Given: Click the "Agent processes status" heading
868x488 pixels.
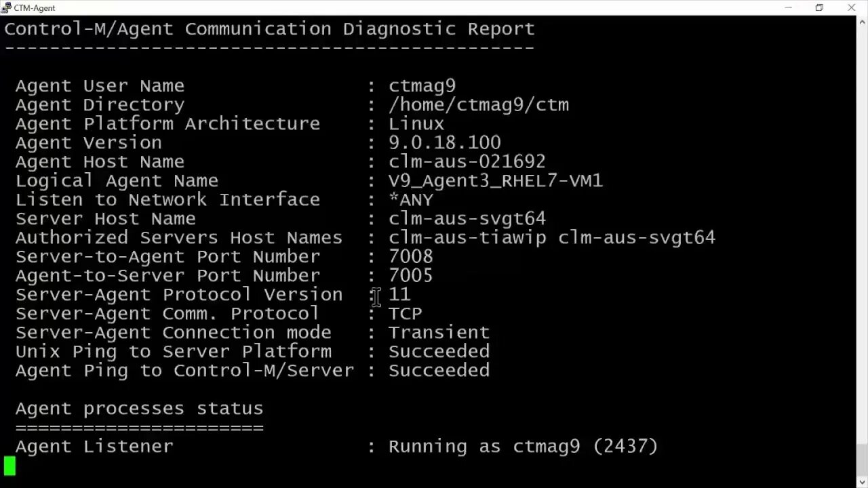Looking at the screenshot, I should [x=139, y=408].
